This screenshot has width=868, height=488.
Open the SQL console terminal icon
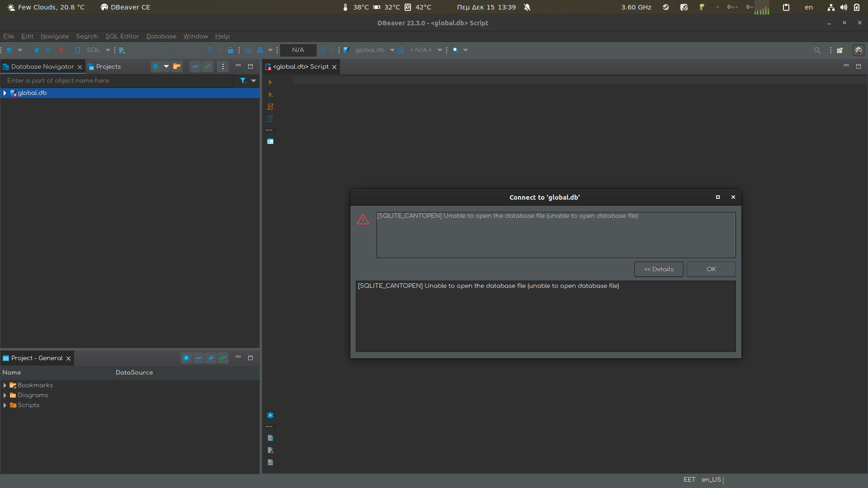click(x=270, y=141)
